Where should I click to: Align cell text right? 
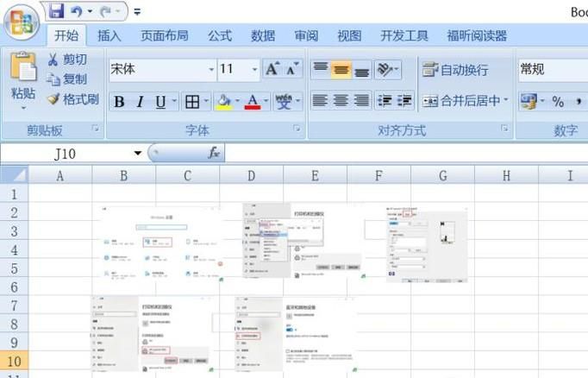pos(362,101)
